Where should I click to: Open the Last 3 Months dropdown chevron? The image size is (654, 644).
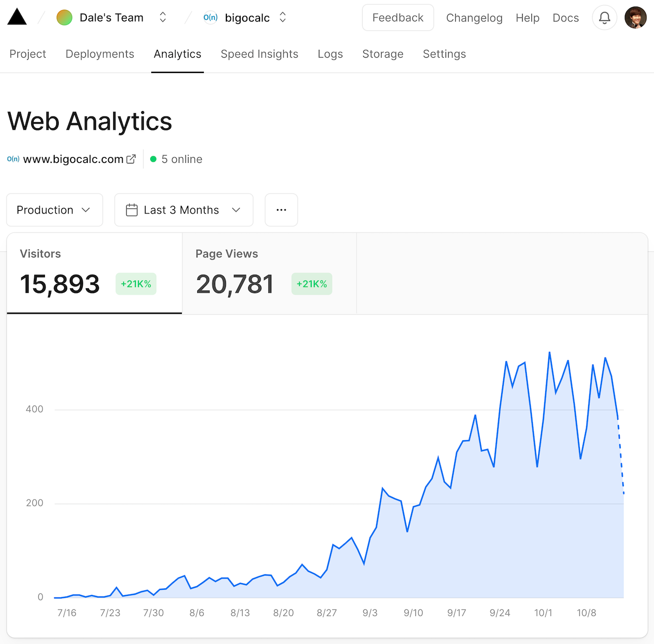tap(236, 210)
